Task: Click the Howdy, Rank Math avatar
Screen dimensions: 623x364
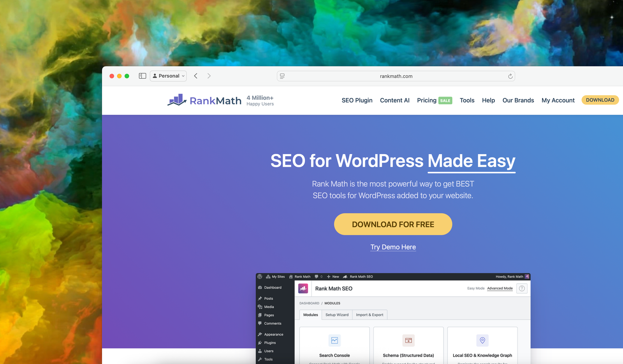Action: (527, 276)
